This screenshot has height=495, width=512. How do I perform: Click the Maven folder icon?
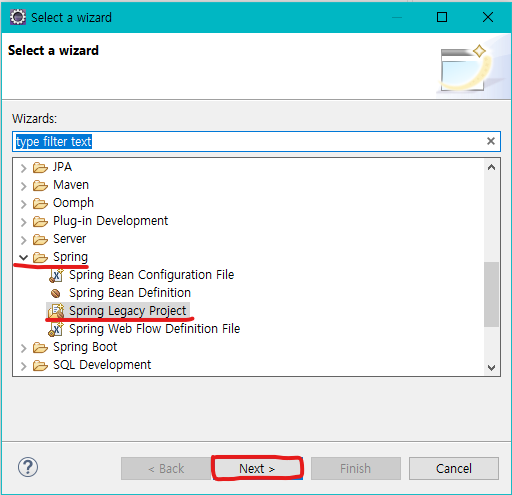coord(40,186)
